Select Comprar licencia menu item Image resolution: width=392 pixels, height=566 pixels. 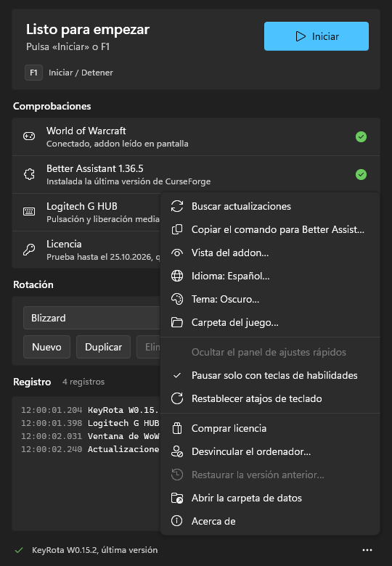tap(270, 428)
